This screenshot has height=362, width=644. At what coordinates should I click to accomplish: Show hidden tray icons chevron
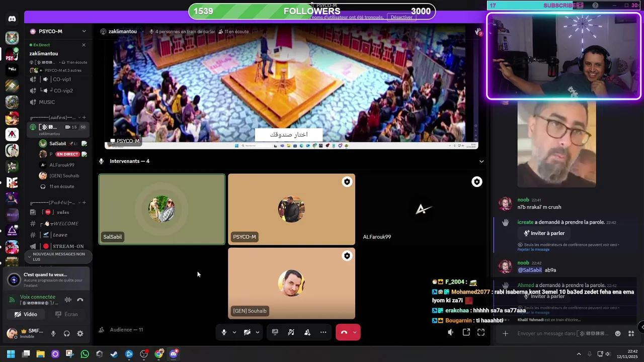[x=579, y=354]
